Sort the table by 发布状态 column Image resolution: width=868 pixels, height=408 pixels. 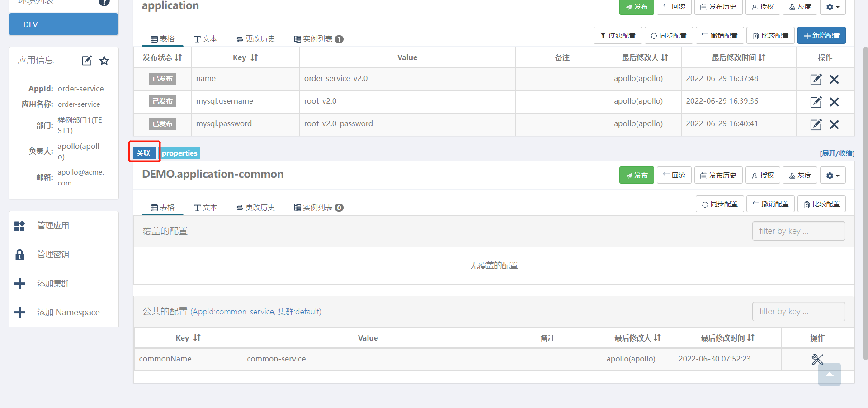pos(178,58)
